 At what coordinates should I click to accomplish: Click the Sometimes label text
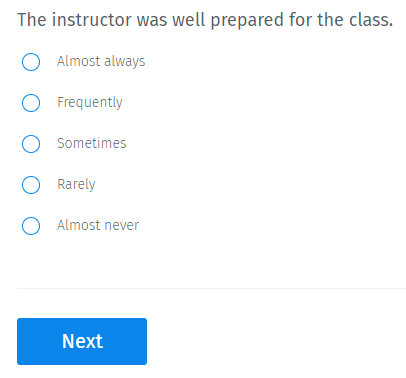pyautogui.click(x=92, y=143)
